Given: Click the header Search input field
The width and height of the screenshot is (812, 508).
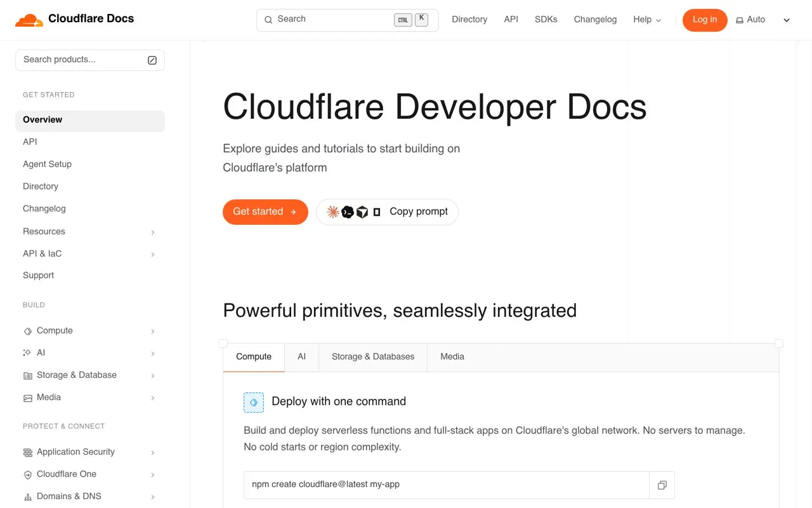Looking at the screenshot, I should click(x=347, y=20).
